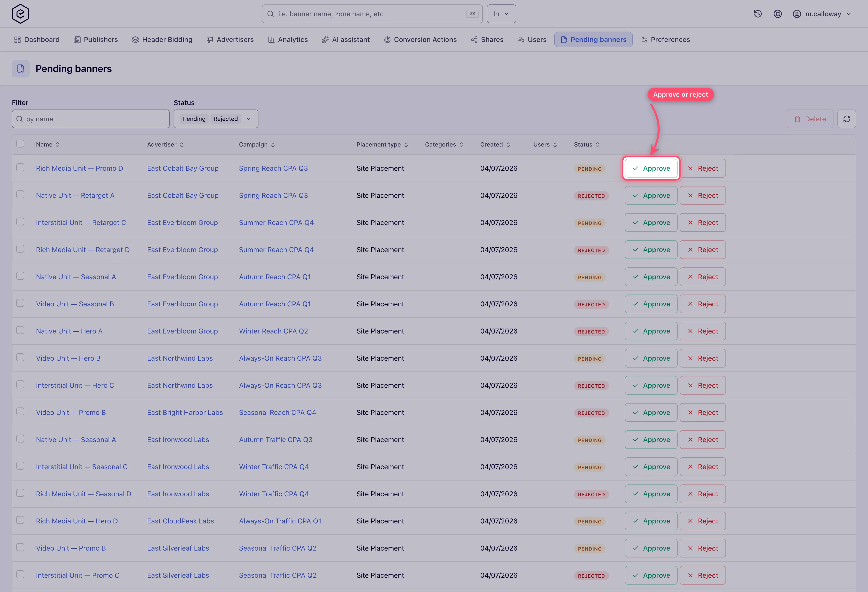The height and width of the screenshot is (592, 868).
Task: Focus the global banner search field
Action: (372, 14)
